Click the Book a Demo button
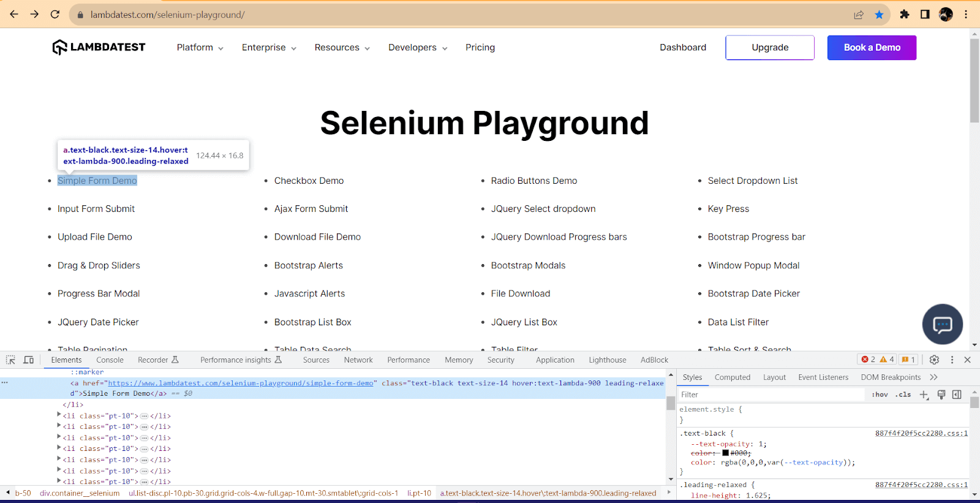The image size is (980, 503). point(872,48)
